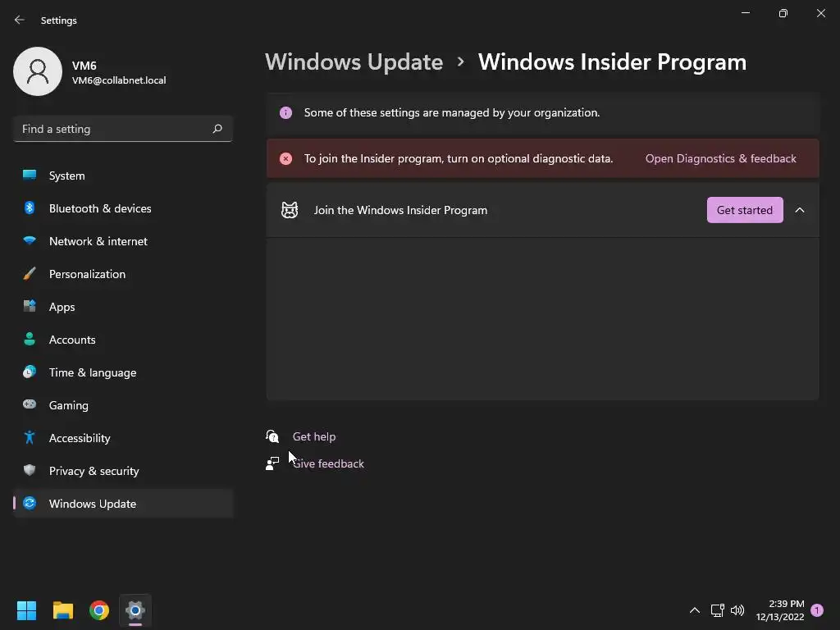Click the VM6 profile avatar
Screen dimensions: 840x630
pyautogui.click(x=38, y=71)
